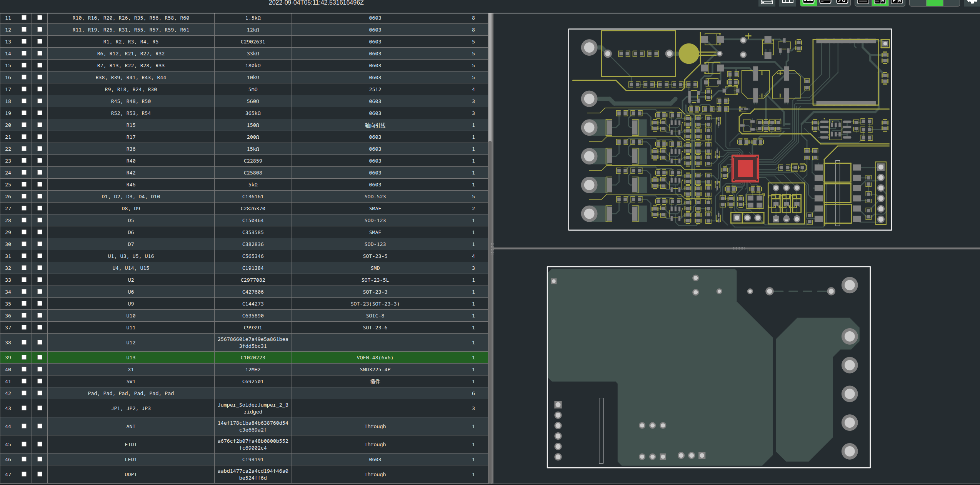Select the U10 SOIC-8 row

[131, 316]
